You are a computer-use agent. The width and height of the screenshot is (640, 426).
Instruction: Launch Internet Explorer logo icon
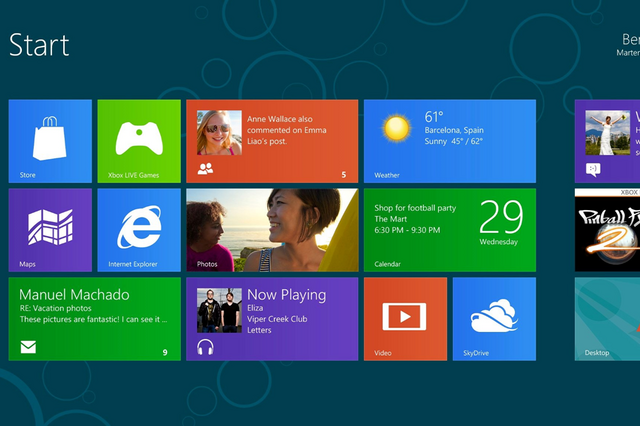(x=139, y=227)
